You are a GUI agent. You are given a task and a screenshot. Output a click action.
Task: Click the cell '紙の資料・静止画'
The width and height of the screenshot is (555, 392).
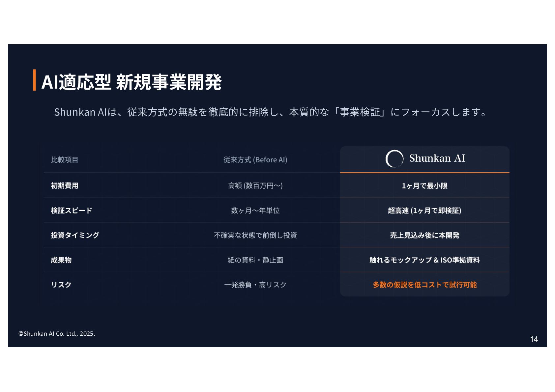[255, 260]
